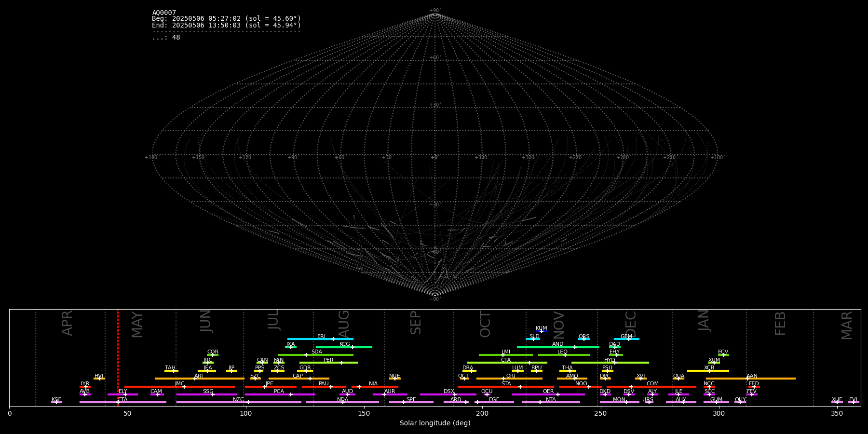The height and width of the screenshot is (434, 868).
Task: Select the ECV shower label
Action: coord(723,352)
